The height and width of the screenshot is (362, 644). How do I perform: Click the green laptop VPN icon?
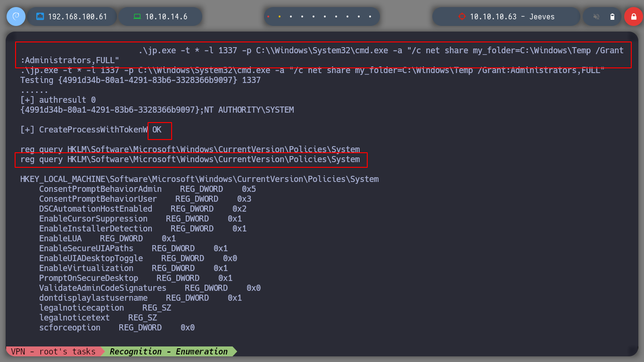(x=137, y=16)
